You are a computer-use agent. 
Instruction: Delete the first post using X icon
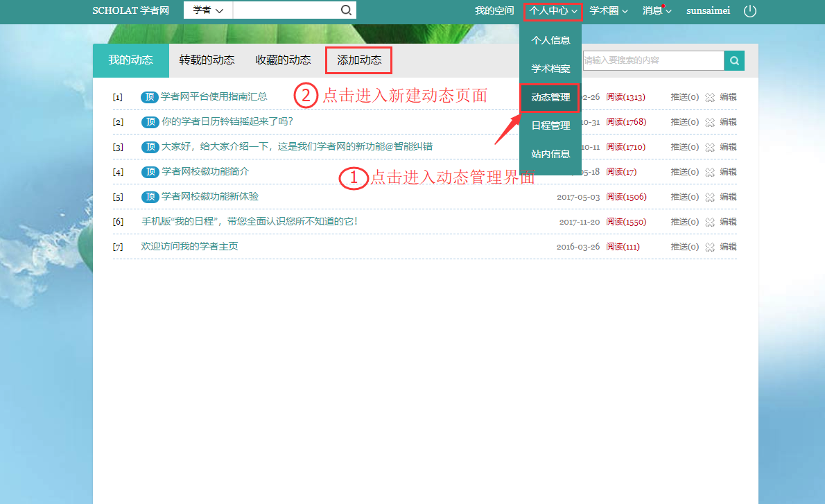tap(709, 97)
